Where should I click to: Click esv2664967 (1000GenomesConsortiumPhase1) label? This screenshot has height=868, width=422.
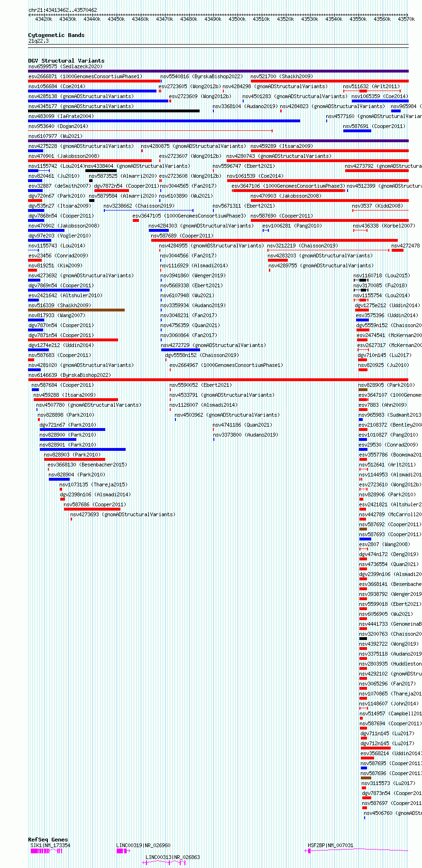tap(226, 365)
